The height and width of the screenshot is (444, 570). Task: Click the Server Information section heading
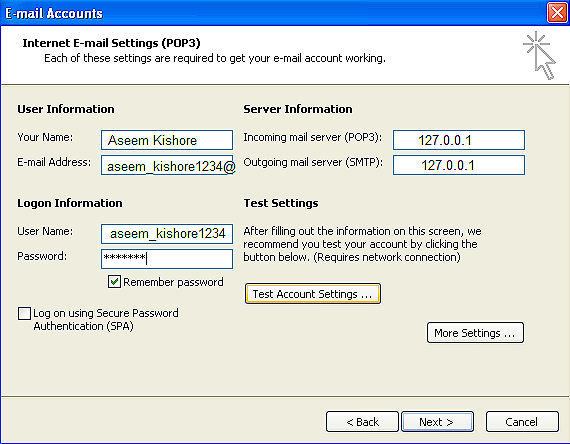(x=298, y=109)
